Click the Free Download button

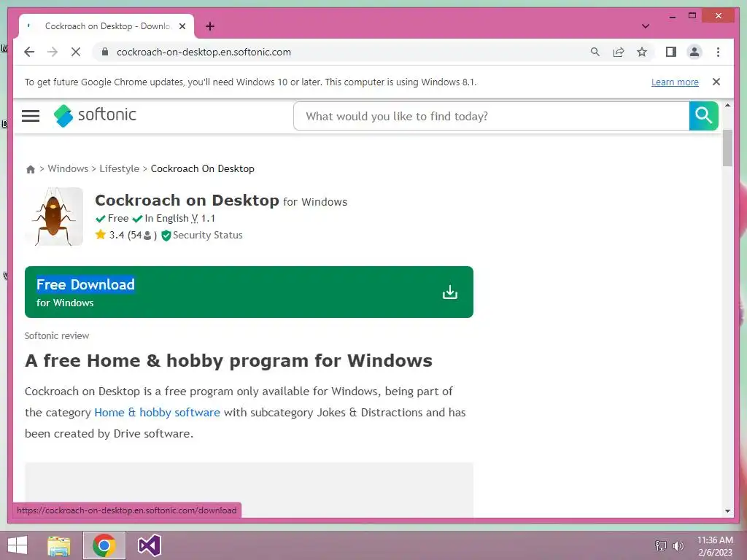(249, 292)
